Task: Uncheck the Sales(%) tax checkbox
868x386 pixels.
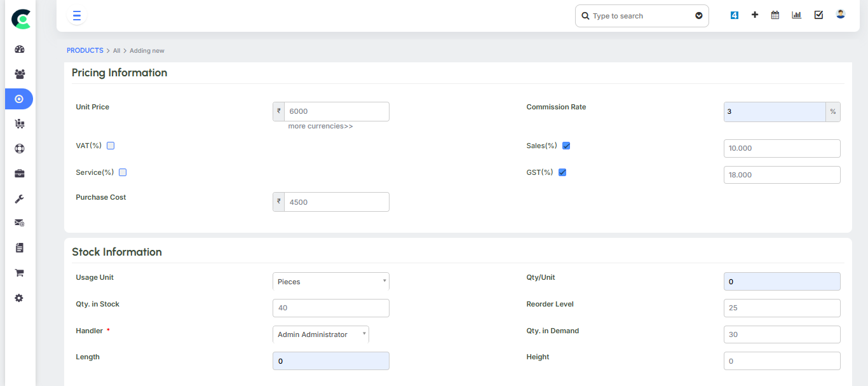Action: coord(566,146)
